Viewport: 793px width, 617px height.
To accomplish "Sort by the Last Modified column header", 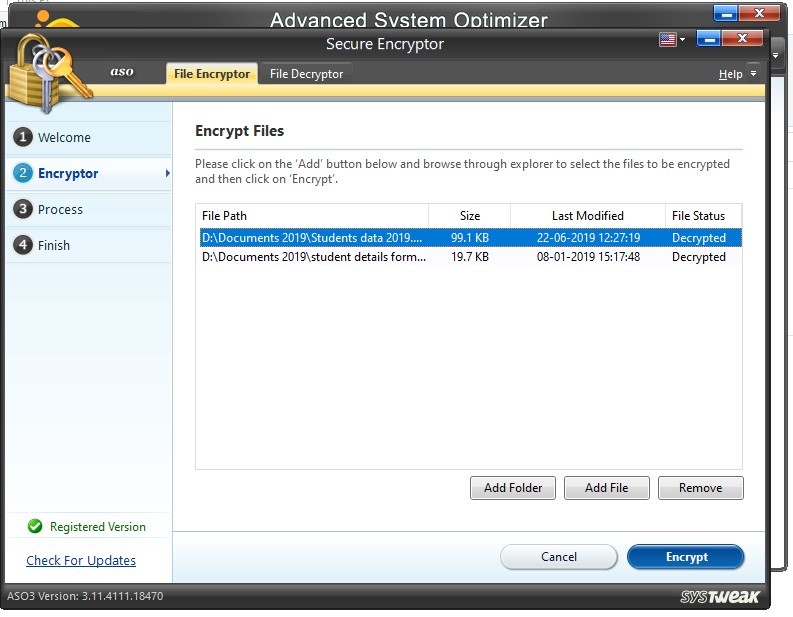I will [588, 216].
